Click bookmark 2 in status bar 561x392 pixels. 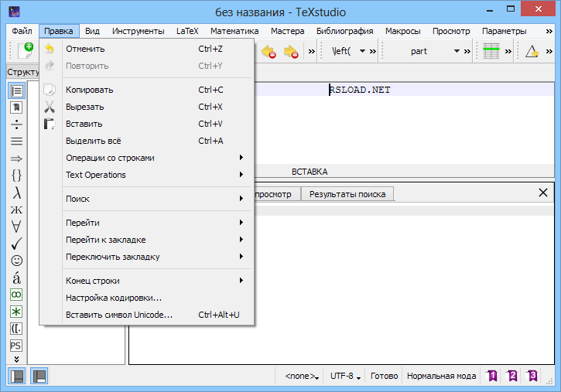[512, 376]
